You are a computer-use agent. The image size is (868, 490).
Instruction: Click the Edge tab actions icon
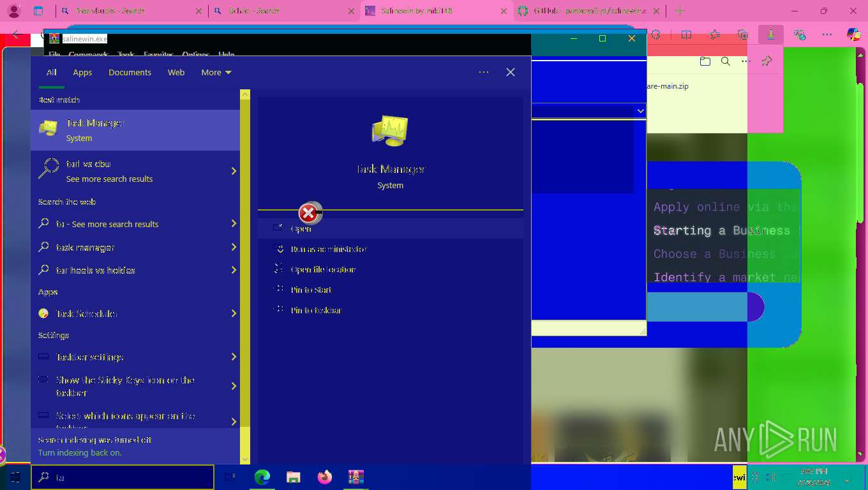(x=38, y=11)
